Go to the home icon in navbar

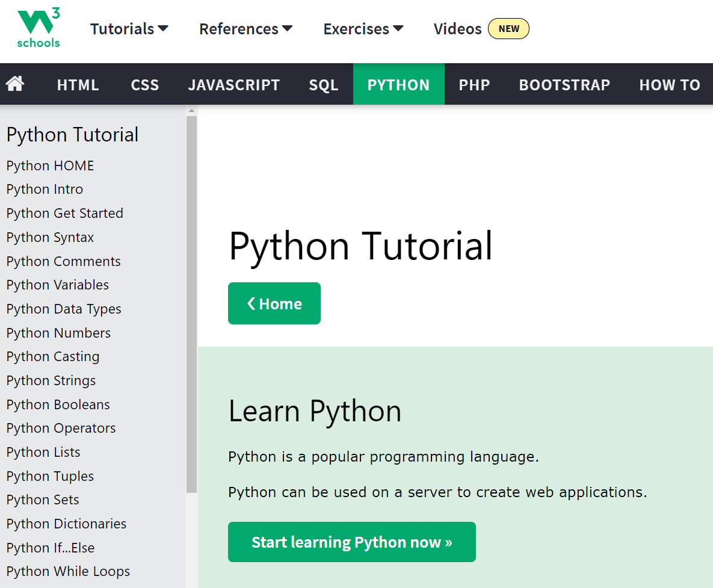pos(15,84)
